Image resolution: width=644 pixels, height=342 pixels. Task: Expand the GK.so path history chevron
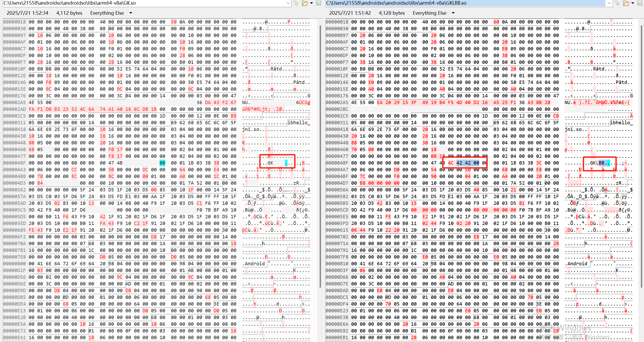pos(288,3)
